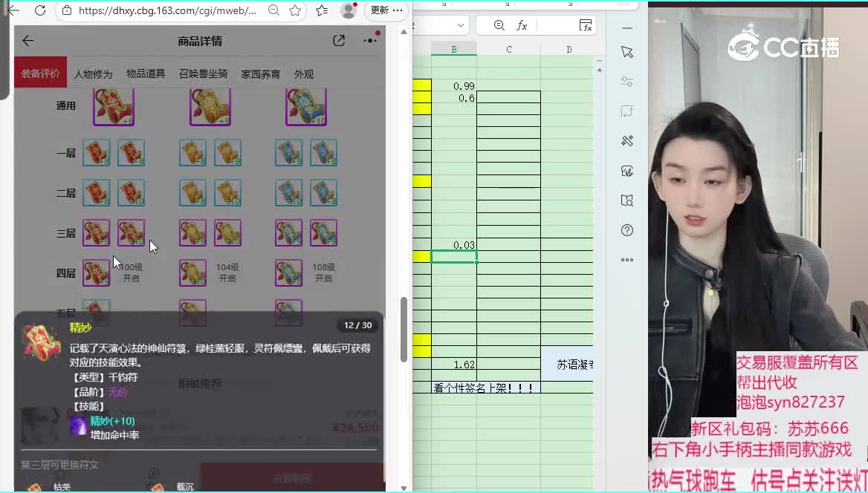Open the browser favorites list icon
The image size is (868, 493).
pyautogui.click(x=321, y=10)
